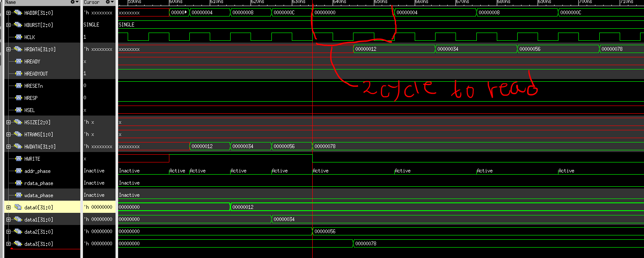This screenshot has width=644, height=258.
Task: Click data3 waveform value 00000078
Action: [366, 244]
